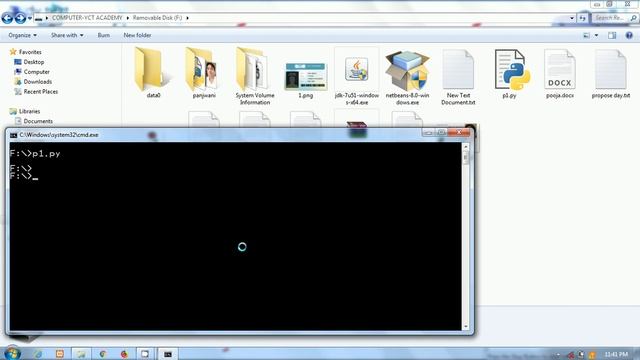640x360 pixels.
Task: Refresh the Removable Disk folder view
Action: pyautogui.click(x=582, y=18)
